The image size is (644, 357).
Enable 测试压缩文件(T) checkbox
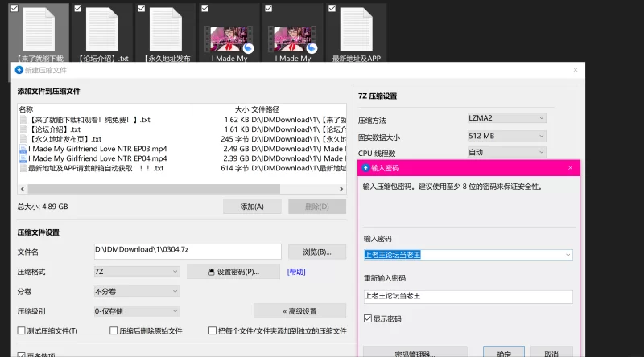[22, 330]
